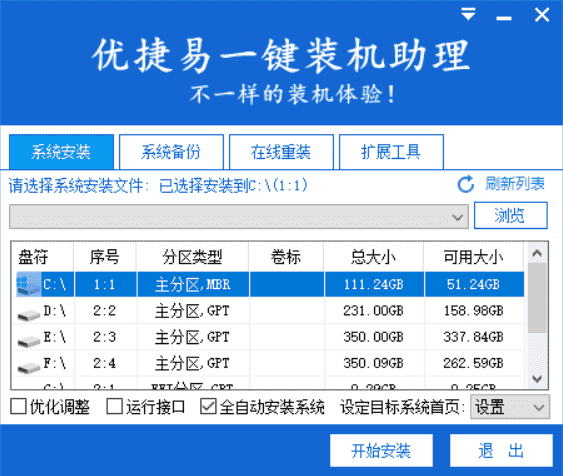This screenshot has height=476, width=563.
Task: Click the 可用大小 column header
Action: point(474,257)
